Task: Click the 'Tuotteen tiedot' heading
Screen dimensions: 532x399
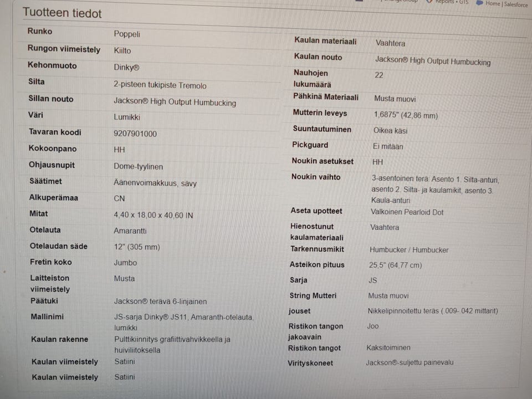Action: pos(62,13)
